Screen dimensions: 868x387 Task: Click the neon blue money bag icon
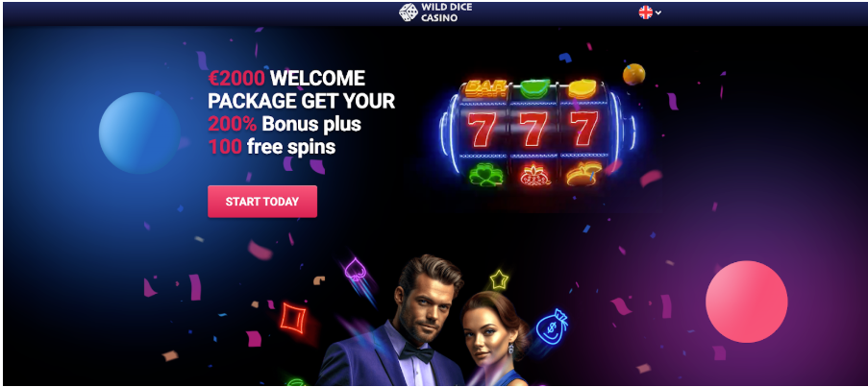[552, 327]
